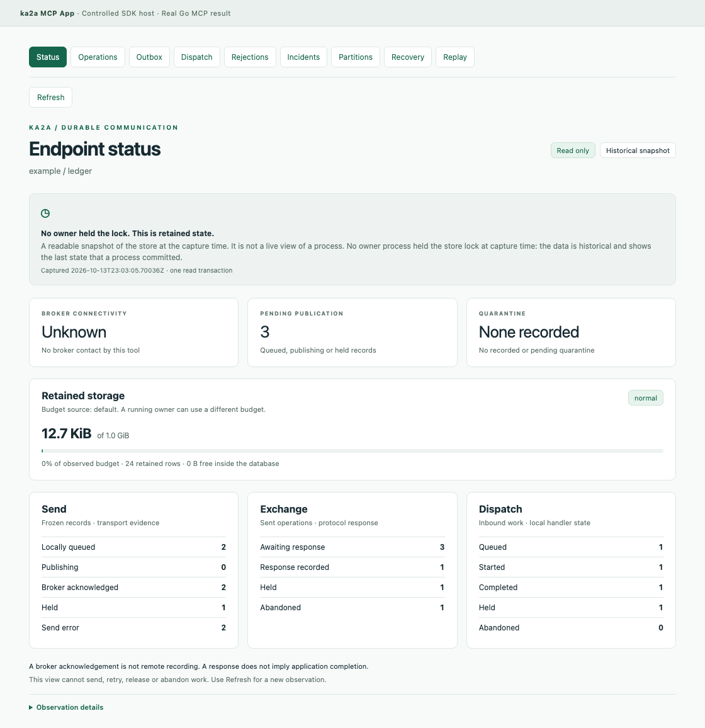Click the example / ledger endpoint name
This screenshot has width=705, height=728.
(60, 171)
